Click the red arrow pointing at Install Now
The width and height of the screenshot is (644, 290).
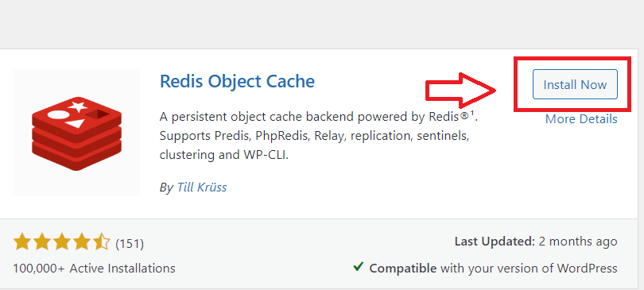tap(461, 91)
